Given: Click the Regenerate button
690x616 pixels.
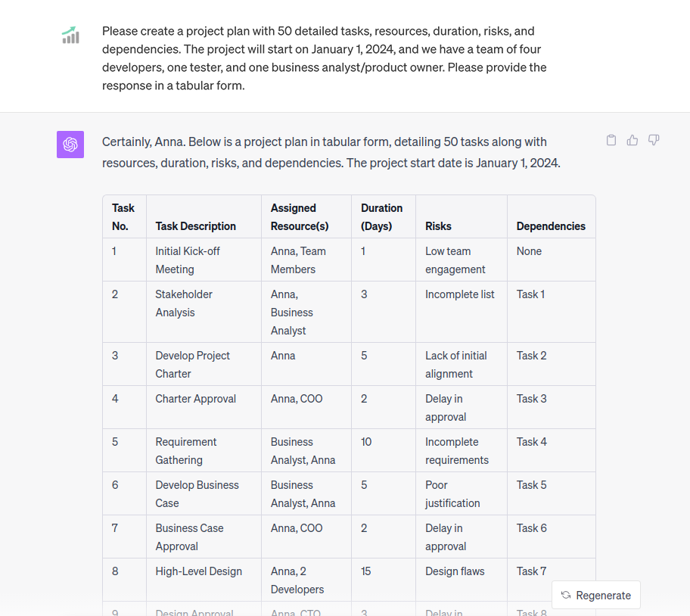Looking at the screenshot, I should coord(596,595).
